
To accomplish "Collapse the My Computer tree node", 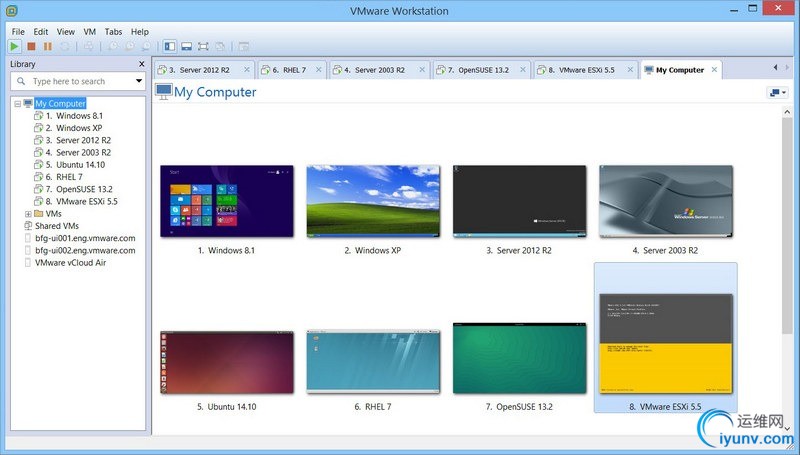I will [x=17, y=104].
